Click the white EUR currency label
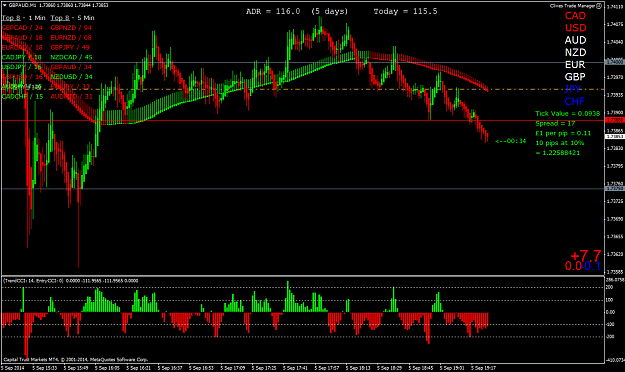This screenshot has width=625, height=372. coord(575,65)
